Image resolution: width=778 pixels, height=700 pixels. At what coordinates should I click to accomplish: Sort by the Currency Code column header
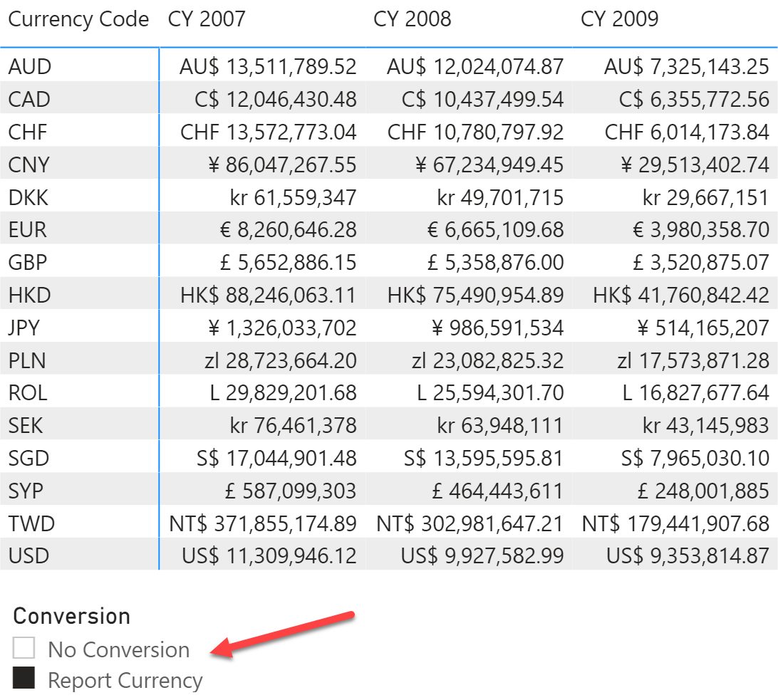point(78,19)
